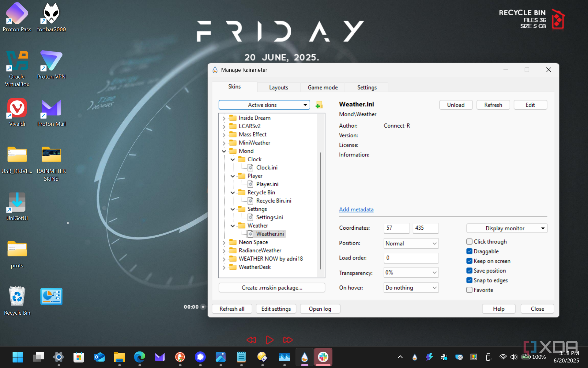Open the Slack icon in the taskbar

[323, 357]
